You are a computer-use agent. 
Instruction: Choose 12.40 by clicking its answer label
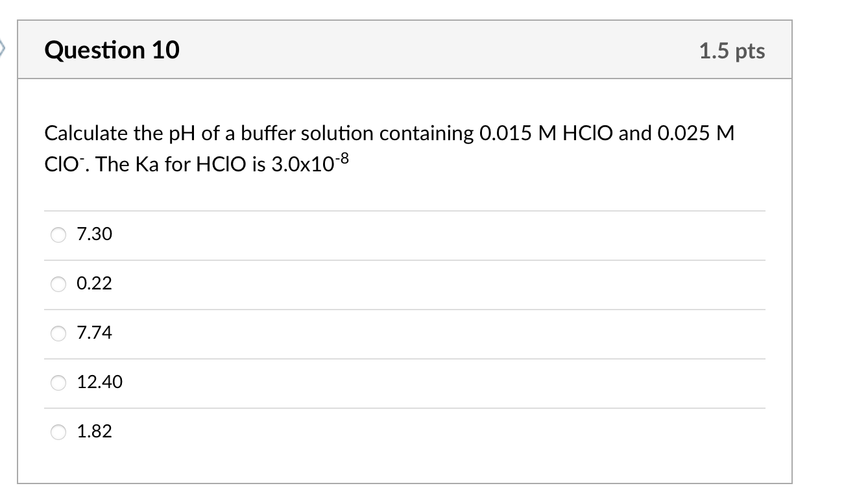(99, 383)
